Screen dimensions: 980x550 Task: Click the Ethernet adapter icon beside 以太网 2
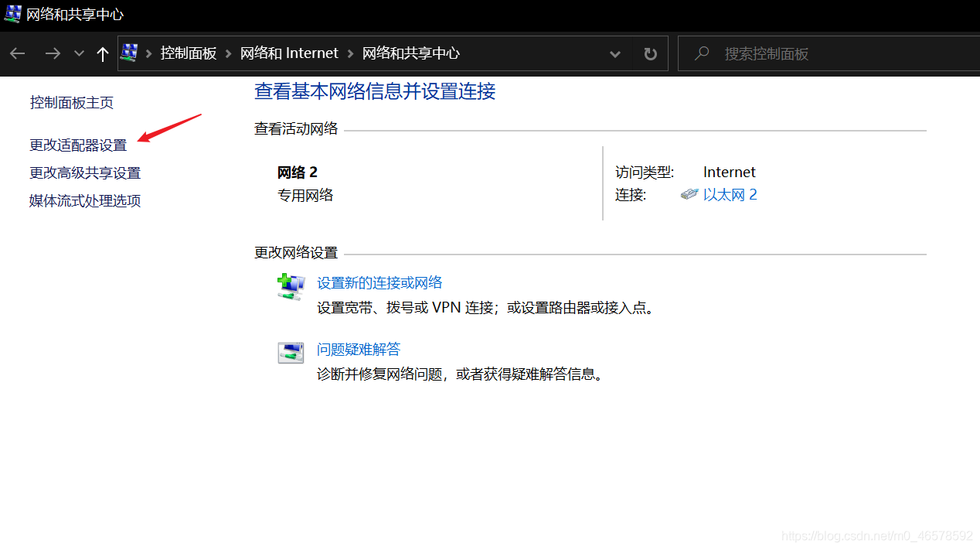click(x=689, y=194)
